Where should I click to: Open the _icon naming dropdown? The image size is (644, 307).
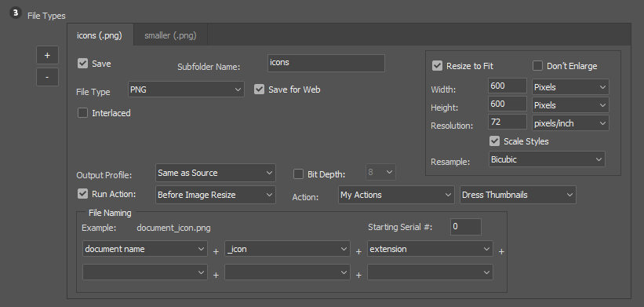[x=288, y=249]
